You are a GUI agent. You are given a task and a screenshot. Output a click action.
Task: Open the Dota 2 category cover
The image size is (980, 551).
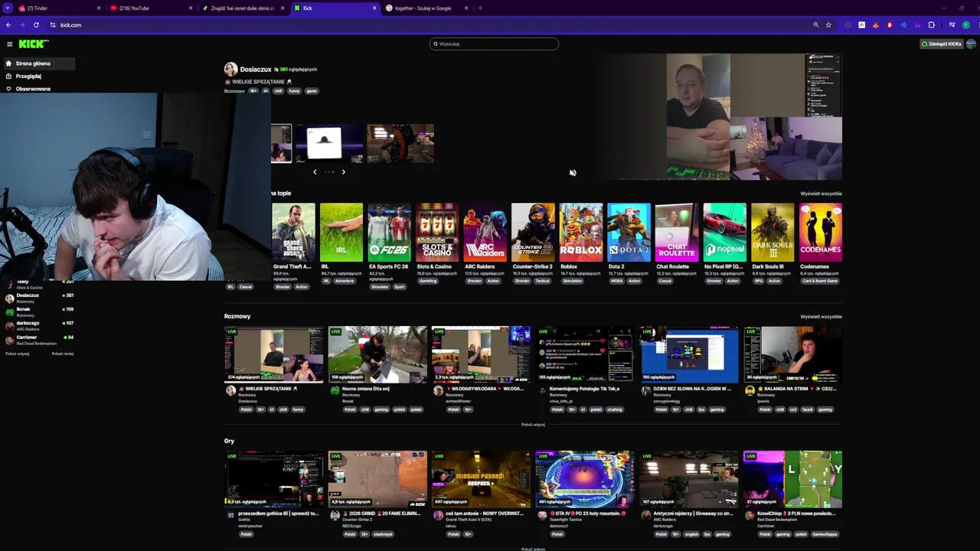(x=629, y=233)
